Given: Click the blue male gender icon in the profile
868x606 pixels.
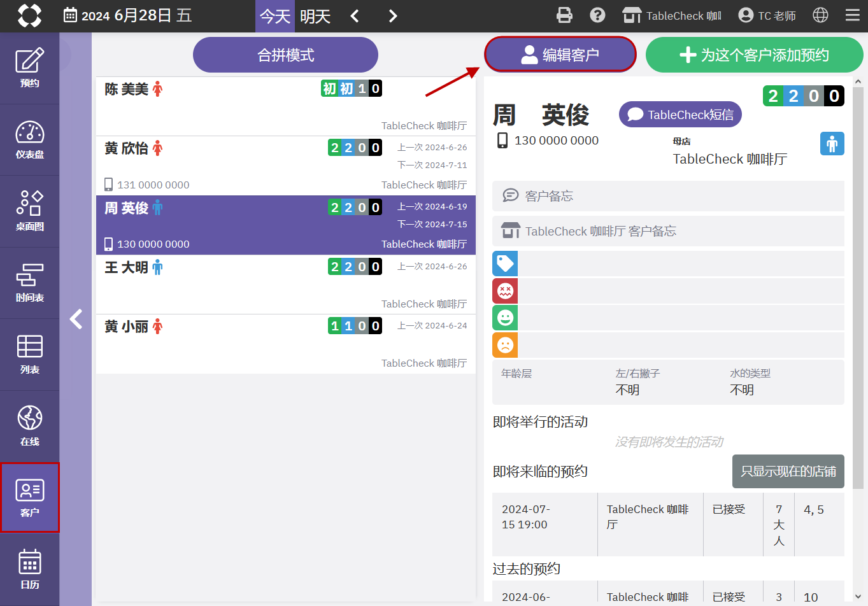Looking at the screenshot, I should tap(832, 144).
